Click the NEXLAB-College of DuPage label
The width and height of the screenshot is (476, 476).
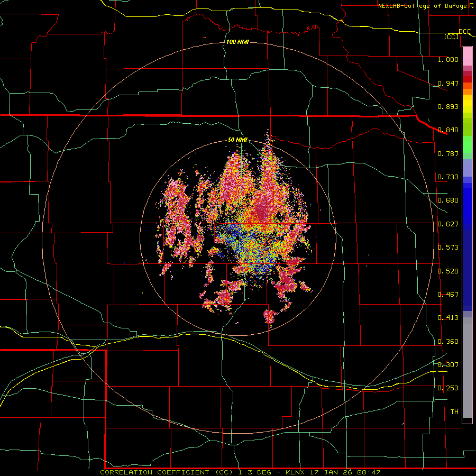coord(423,6)
